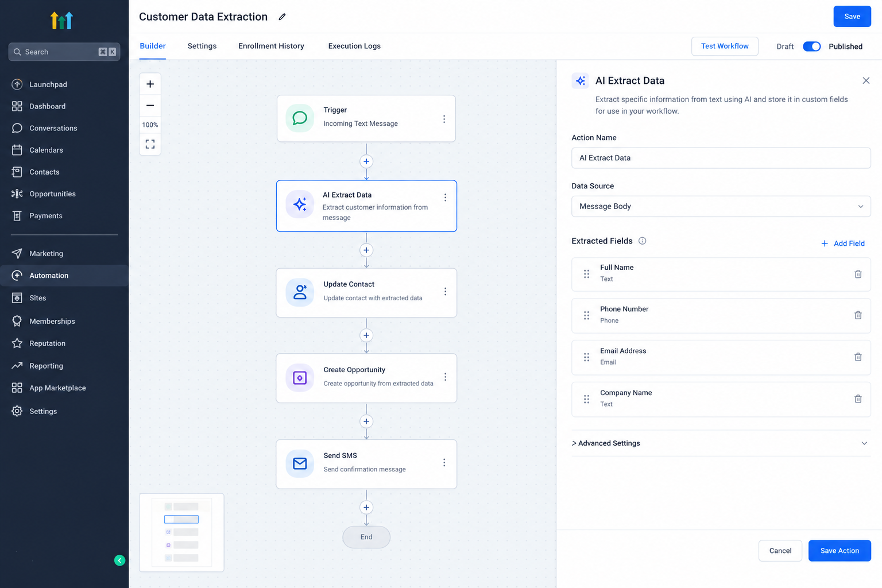Click the Action Name input field
The height and width of the screenshot is (588, 882).
click(721, 158)
